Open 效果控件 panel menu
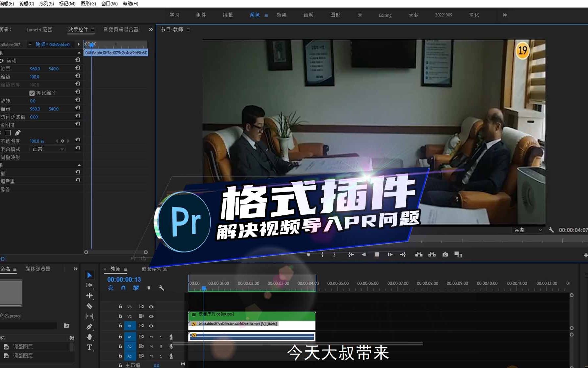This screenshot has width=588, height=368. 93,30
